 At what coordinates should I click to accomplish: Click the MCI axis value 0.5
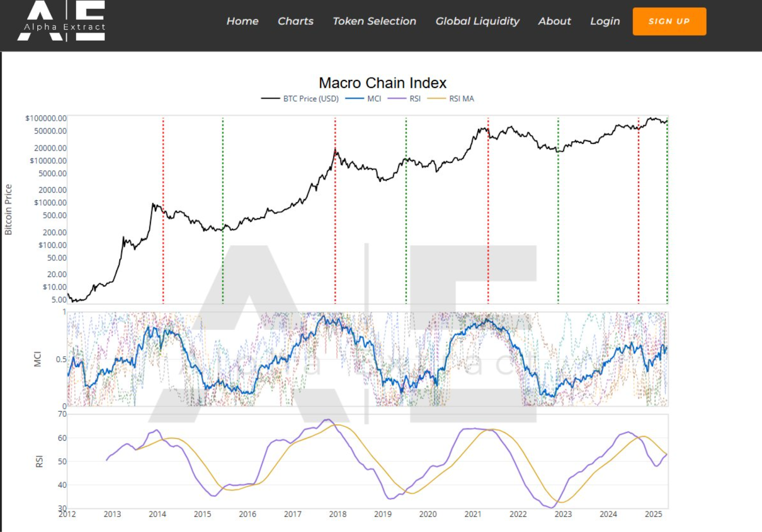click(61, 359)
